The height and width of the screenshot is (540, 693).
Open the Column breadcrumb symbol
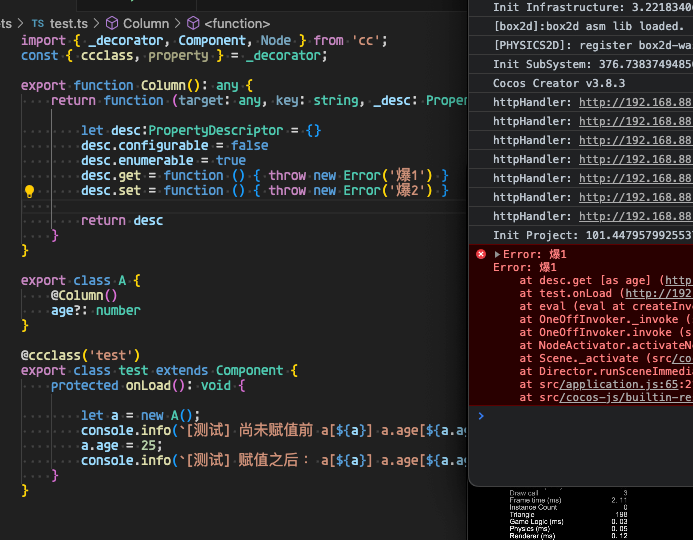[x=146, y=23]
